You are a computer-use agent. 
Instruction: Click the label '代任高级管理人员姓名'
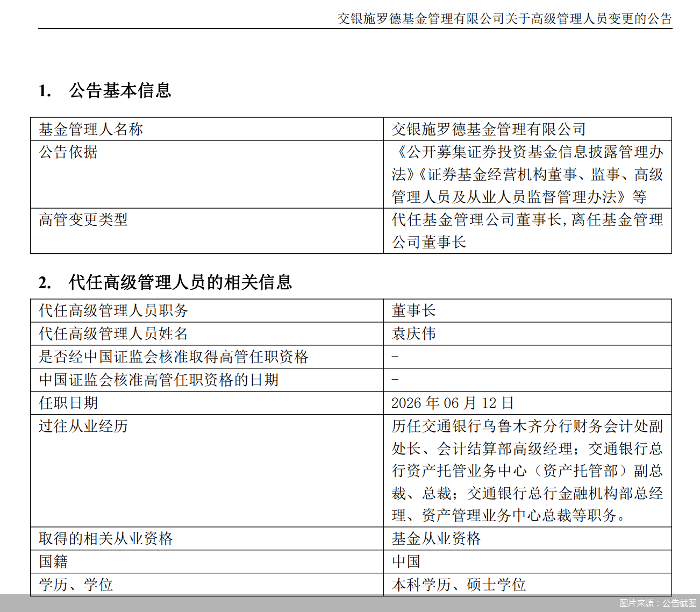pos(113,333)
